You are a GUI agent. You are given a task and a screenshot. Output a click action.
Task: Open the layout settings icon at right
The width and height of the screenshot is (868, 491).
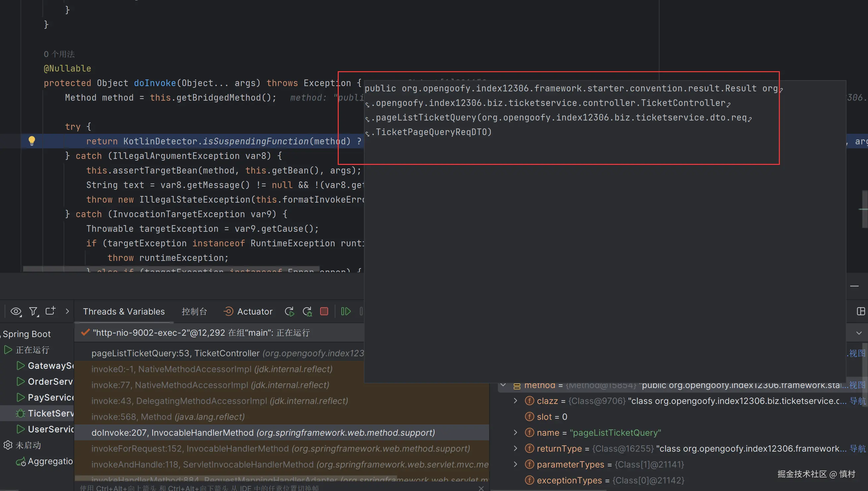(x=861, y=311)
